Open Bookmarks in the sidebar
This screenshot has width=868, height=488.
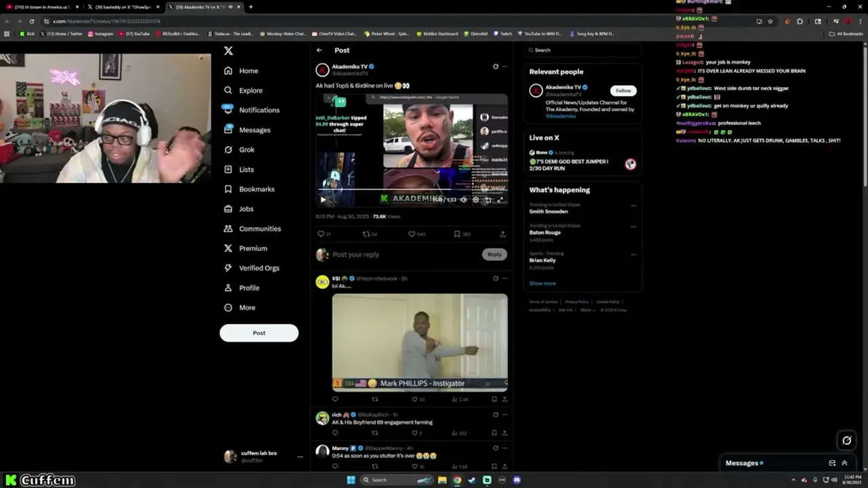pos(250,189)
